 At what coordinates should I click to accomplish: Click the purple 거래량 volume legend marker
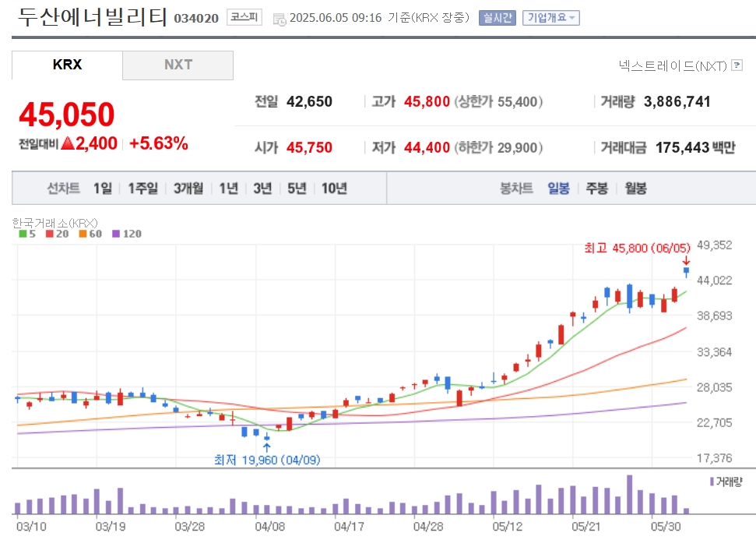[x=712, y=482]
